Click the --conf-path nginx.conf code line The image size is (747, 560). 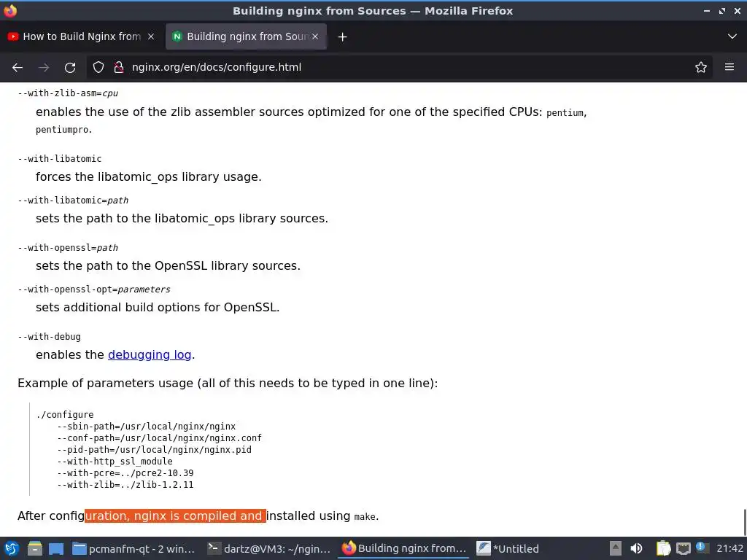click(159, 438)
